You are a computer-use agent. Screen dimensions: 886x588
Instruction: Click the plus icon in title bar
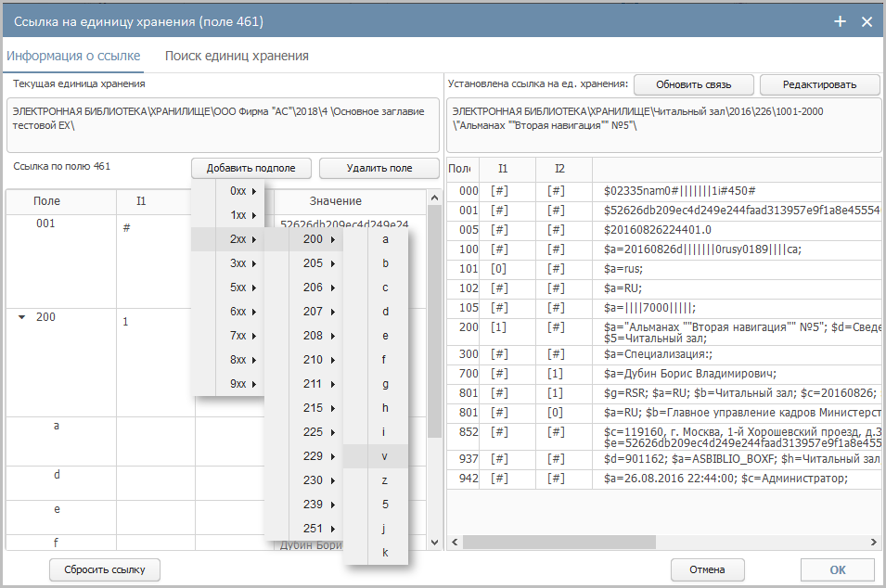(841, 21)
